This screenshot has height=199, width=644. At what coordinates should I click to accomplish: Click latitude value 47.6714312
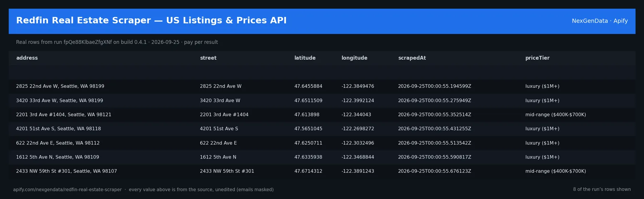pos(308,171)
